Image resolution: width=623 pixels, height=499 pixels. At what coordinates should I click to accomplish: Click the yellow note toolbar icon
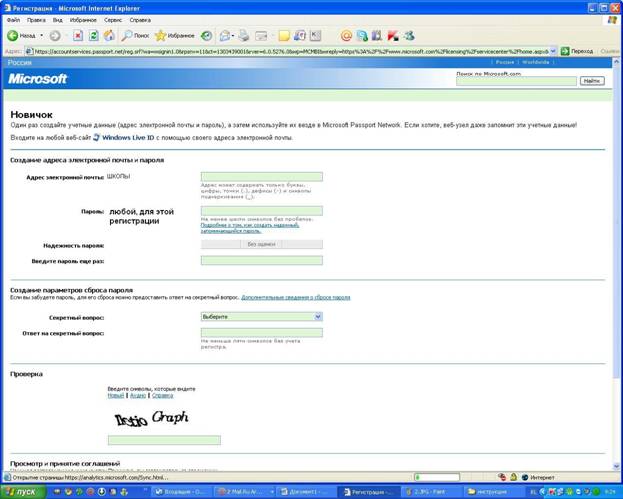284,36
